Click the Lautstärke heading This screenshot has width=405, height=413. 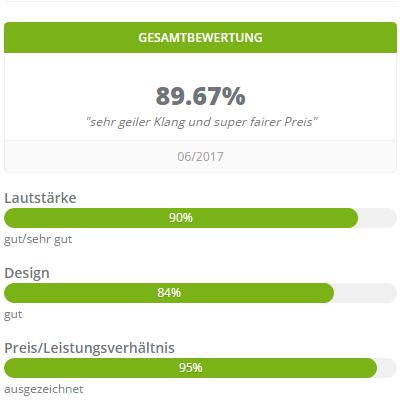(x=40, y=198)
